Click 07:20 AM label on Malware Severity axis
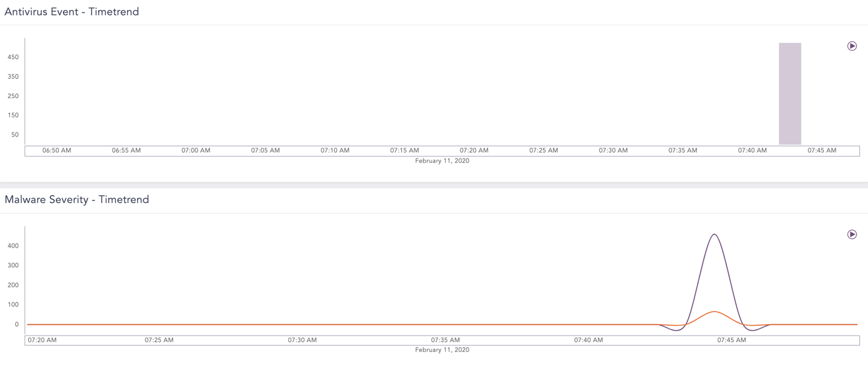This screenshot has width=868, height=369. 42,340
